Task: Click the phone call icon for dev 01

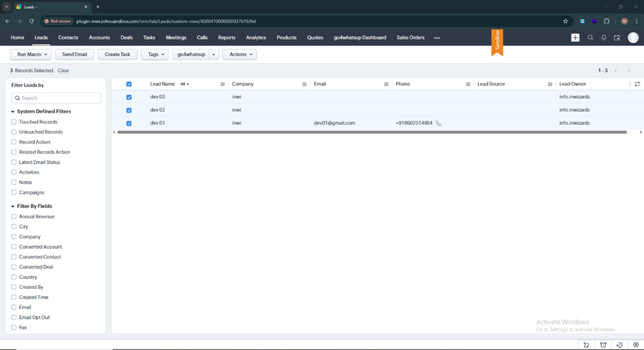Action: tap(439, 124)
